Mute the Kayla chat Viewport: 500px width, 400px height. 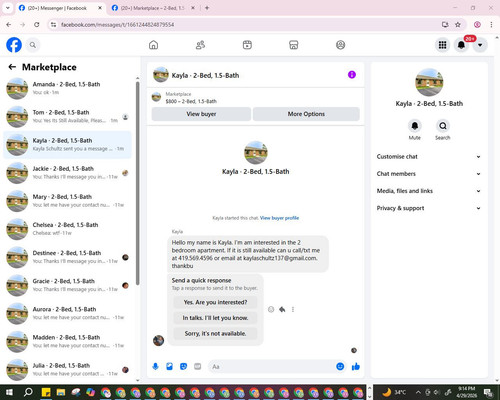pos(415,126)
